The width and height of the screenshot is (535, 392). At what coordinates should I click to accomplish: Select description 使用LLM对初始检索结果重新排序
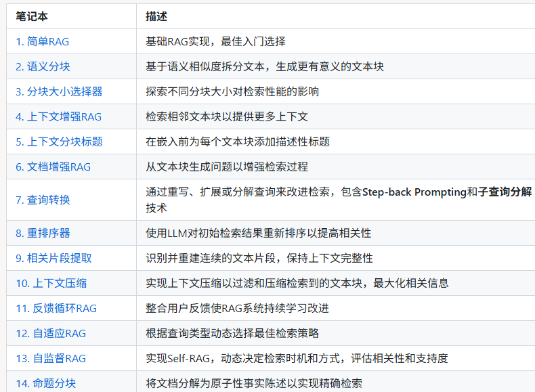tap(258, 233)
